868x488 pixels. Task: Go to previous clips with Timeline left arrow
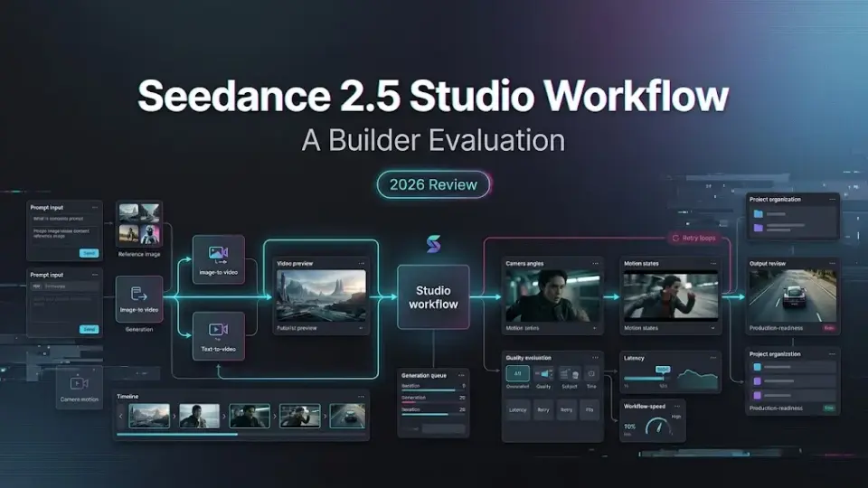[x=121, y=416]
